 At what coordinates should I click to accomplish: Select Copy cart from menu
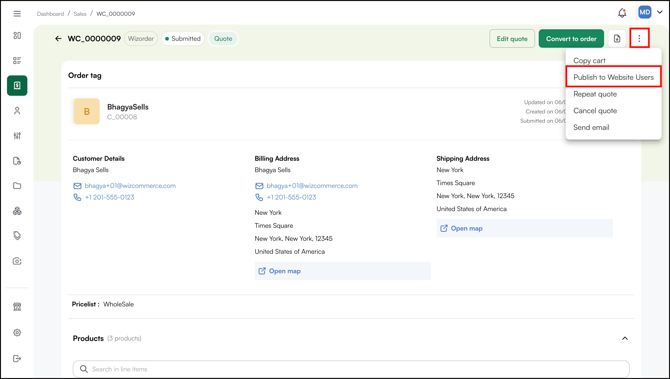click(x=589, y=61)
